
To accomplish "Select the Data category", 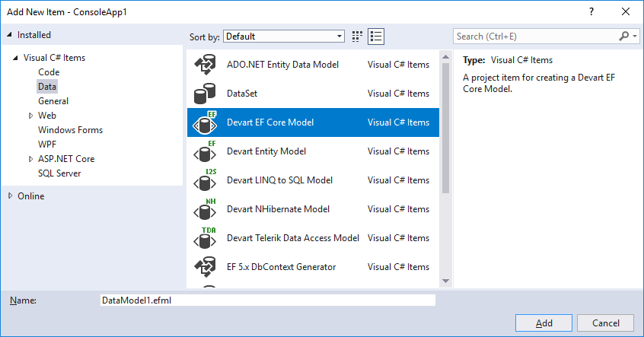I will tap(47, 87).
